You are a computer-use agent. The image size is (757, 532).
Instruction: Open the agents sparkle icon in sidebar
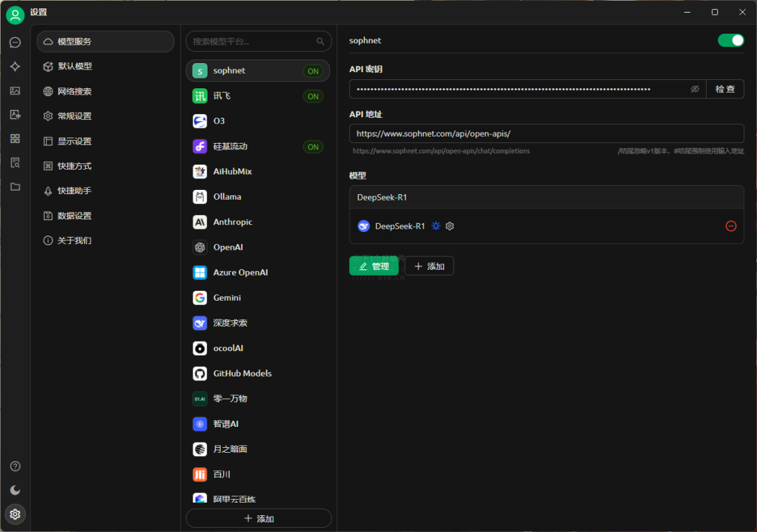15,67
